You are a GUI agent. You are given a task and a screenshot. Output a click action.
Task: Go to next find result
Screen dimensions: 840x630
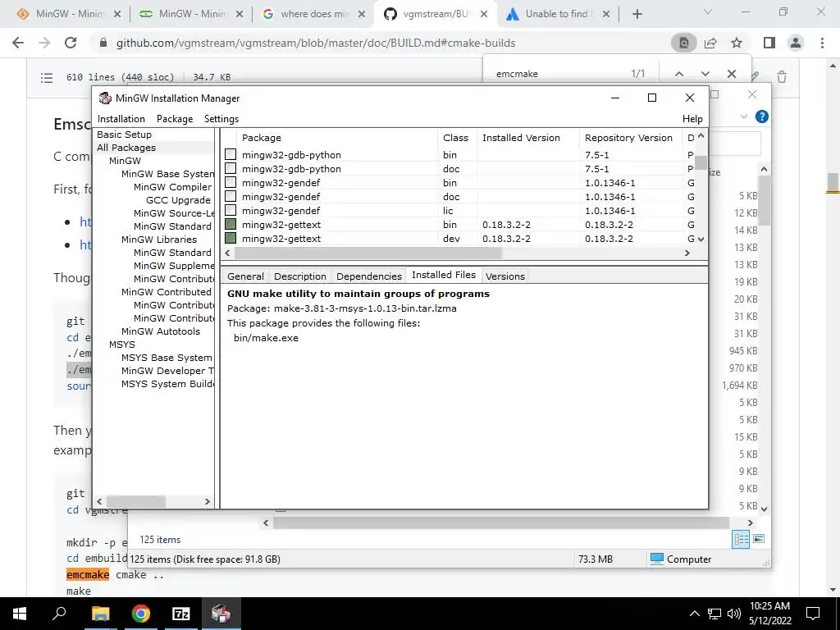click(705, 74)
